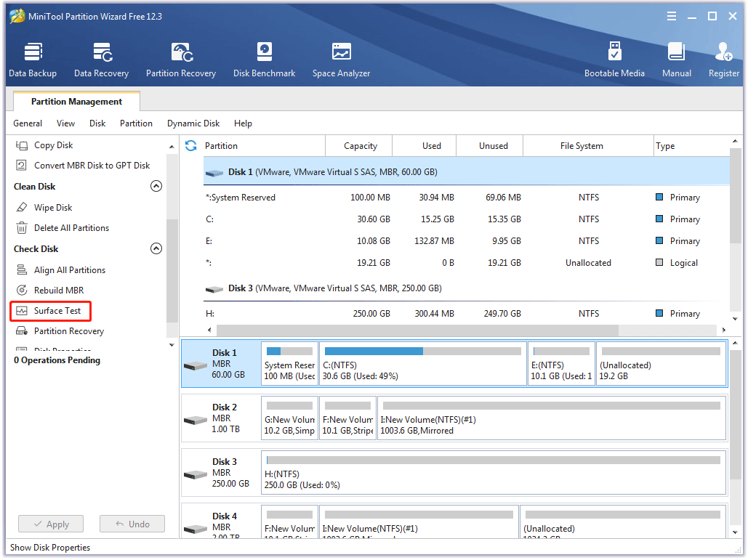The height and width of the screenshot is (560, 748).
Task: Click partition list scroll up arrow
Action: (735, 141)
